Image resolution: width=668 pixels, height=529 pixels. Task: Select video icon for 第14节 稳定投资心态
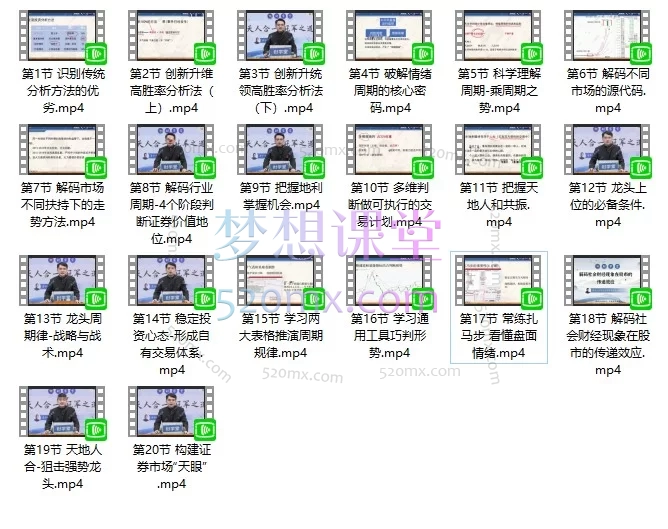tap(171, 281)
